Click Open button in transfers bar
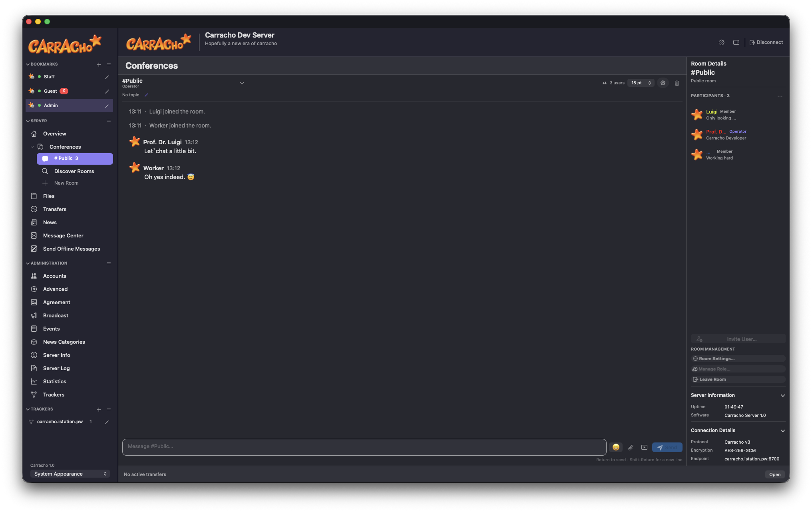Screen dimensions: 812x512 click(775, 474)
